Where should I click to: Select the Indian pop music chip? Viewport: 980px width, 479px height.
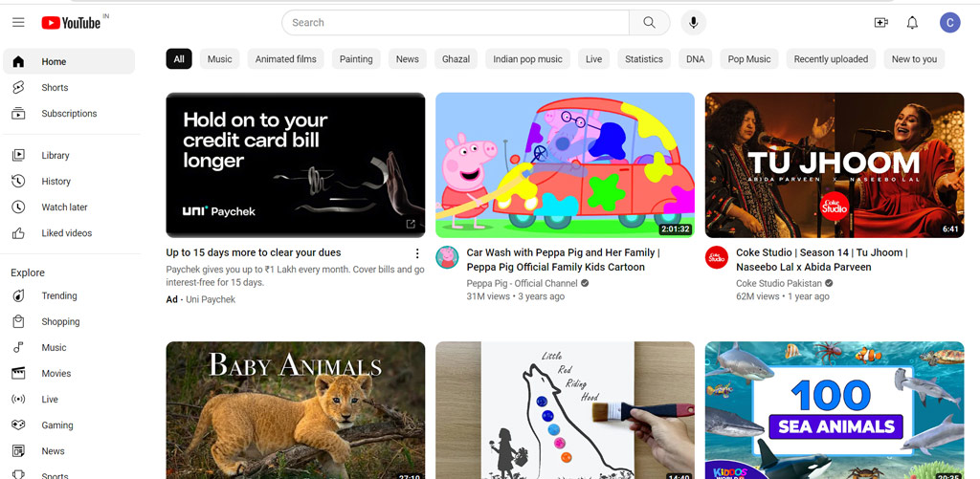tap(527, 58)
